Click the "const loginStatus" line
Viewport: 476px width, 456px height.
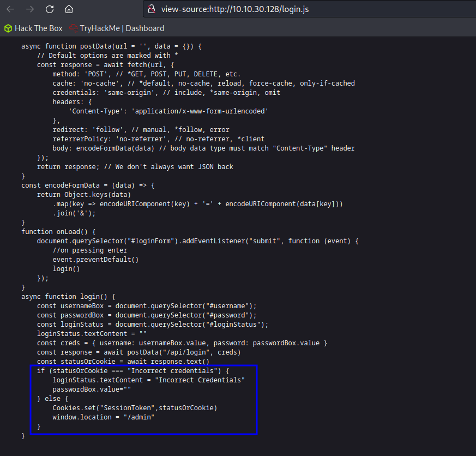click(153, 324)
